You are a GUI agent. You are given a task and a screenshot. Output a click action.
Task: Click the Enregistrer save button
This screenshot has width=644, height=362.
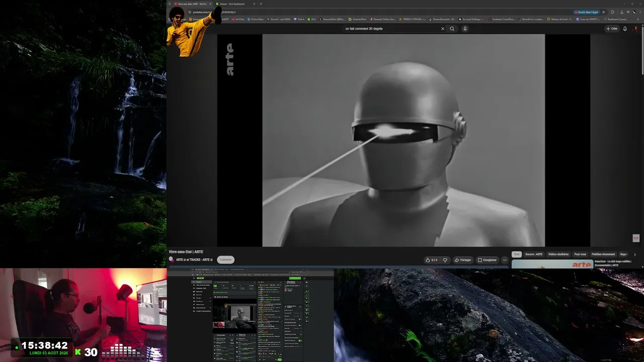point(487,260)
